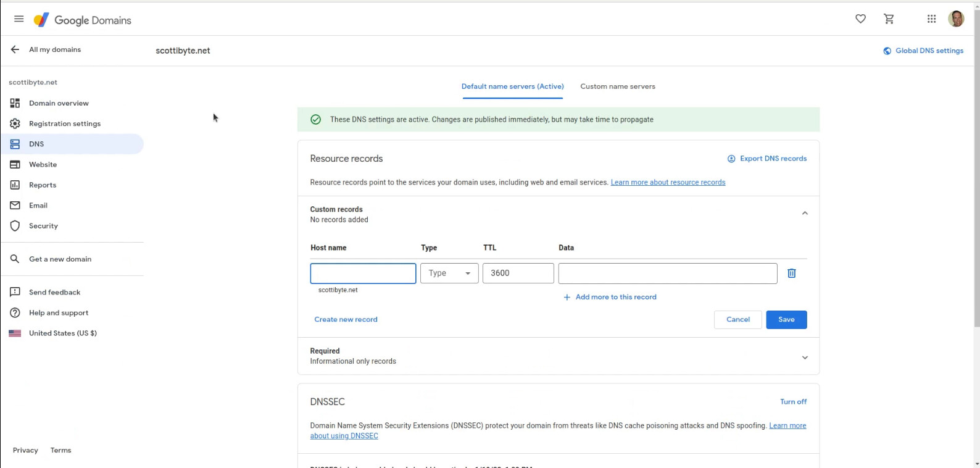Click the Registration settings gear icon
Image resolution: width=980 pixels, height=468 pixels.
click(15, 123)
